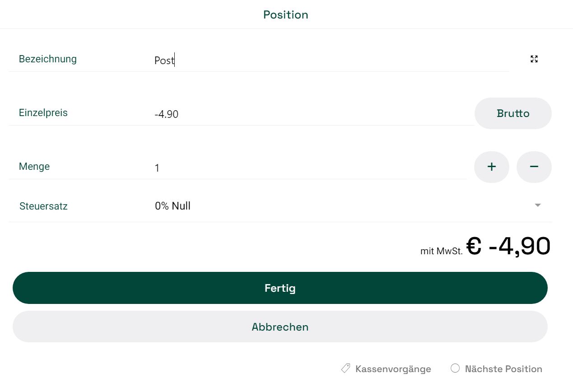Increase quantity with the plus button
The width and height of the screenshot is (573, 392).
click(x=492, y=167)
